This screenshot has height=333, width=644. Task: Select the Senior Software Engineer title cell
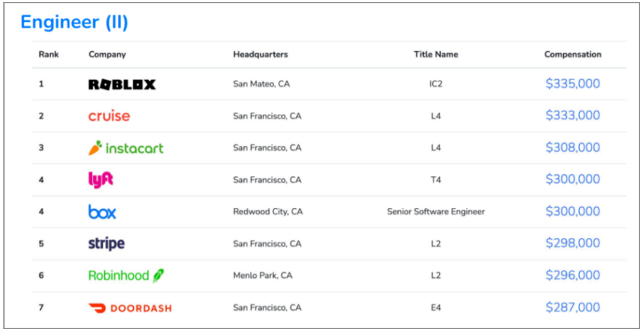tap(435, 212)
